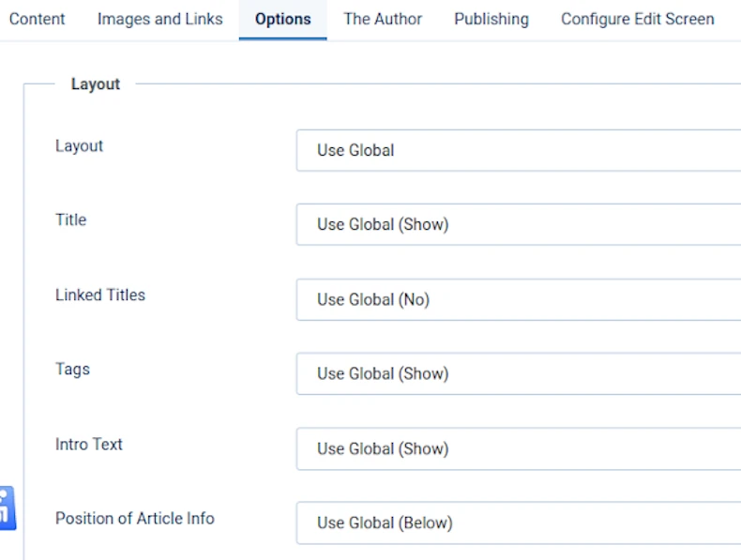This screenshot has height=560, width=741.
Task: Open Position of Article Info dropdown
Action: pyautogui.click(x=519, y=523)
